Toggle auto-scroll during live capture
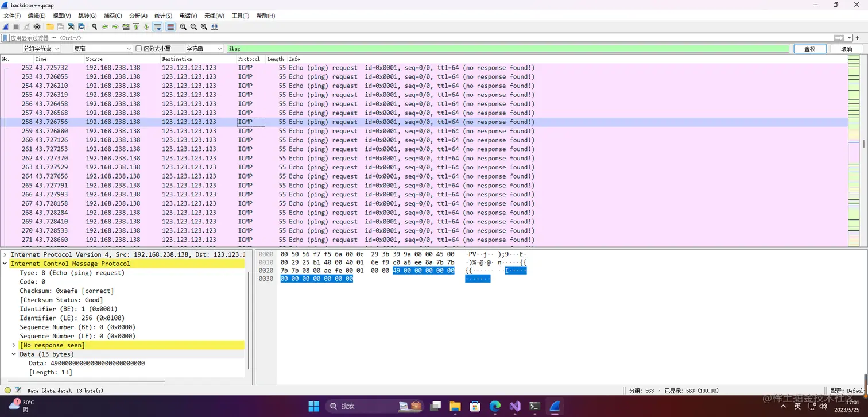This screenshot has height=417, width=868. (x=157, y=27)
